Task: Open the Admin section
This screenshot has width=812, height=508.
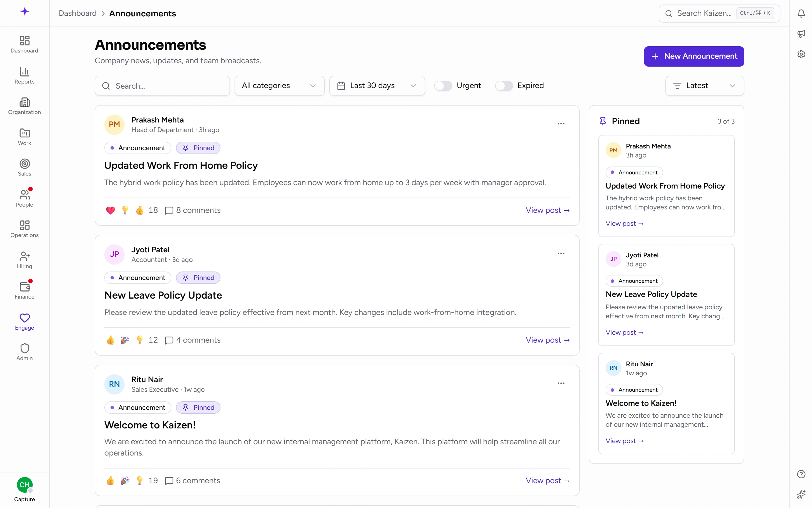Action: (x=25, y=352)
